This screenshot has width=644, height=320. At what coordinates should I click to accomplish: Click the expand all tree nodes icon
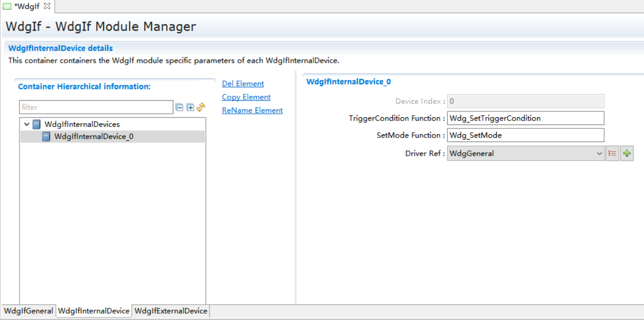pos(190,107)
